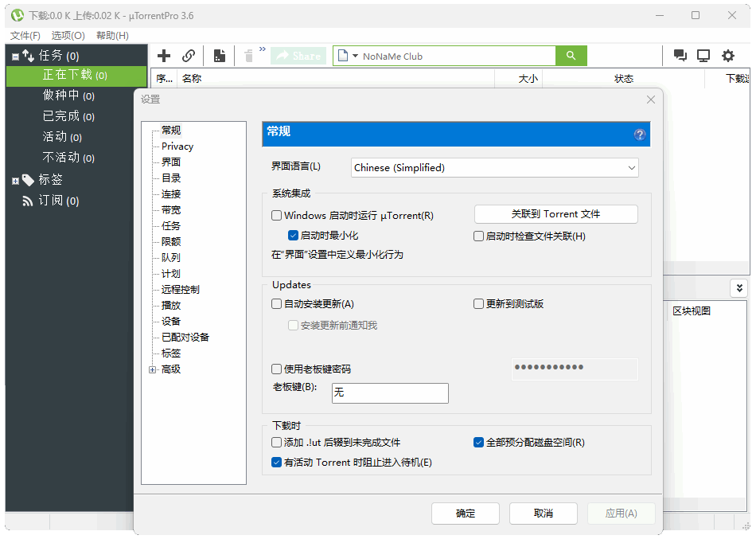Image resolution: width=756 pixels, height=539 pixels.
Task: Add a new torrent with the plus icon
Action: click(x=164, y=56)
